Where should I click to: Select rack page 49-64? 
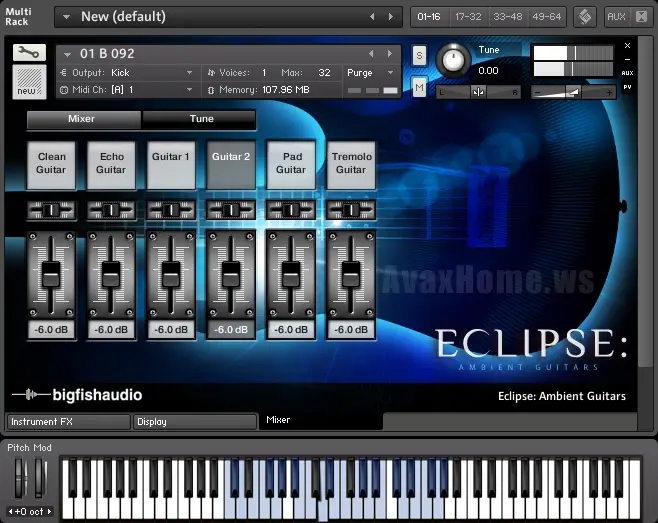[547, 17]
